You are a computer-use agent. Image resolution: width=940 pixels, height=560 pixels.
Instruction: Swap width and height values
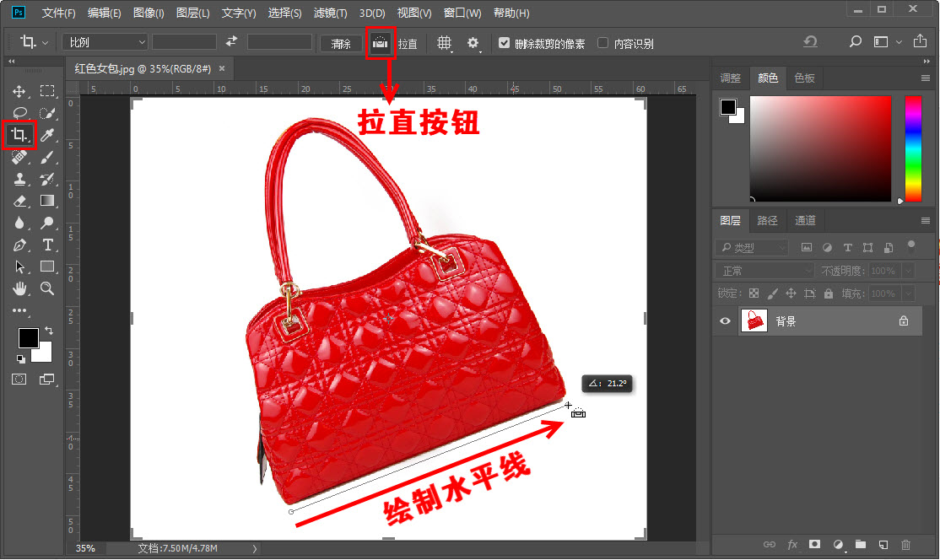(231, 42)
